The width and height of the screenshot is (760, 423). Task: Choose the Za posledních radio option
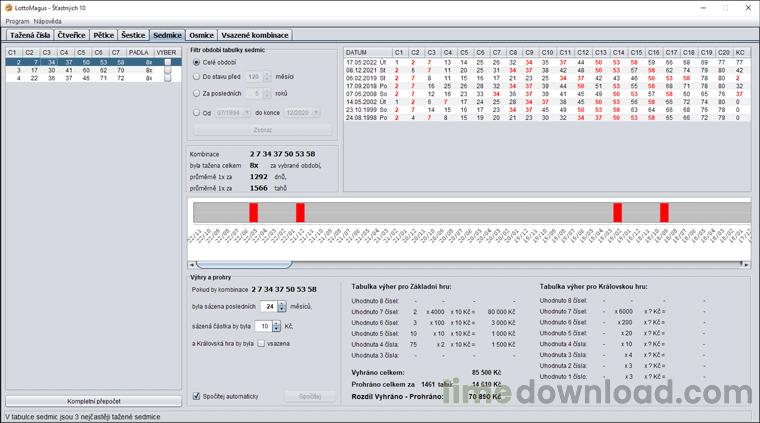tap(196, 94)
